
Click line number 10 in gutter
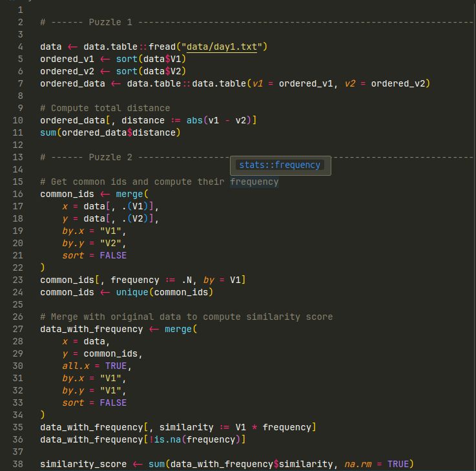17,121
